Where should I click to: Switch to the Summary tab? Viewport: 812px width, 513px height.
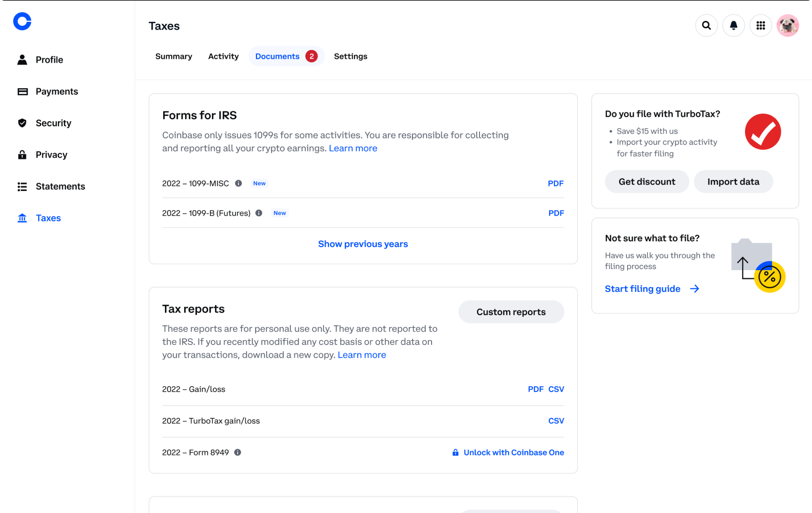click(174, 56)
